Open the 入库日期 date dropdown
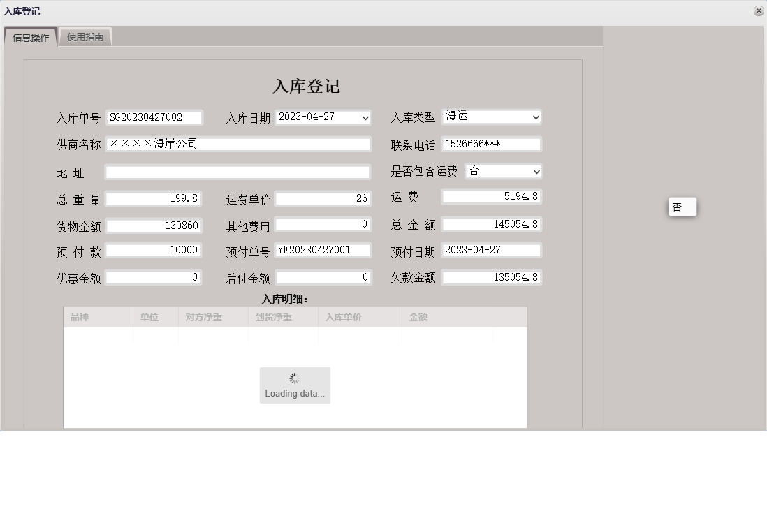The width and height of the screenshot is (767, 532). coord(364,117)
